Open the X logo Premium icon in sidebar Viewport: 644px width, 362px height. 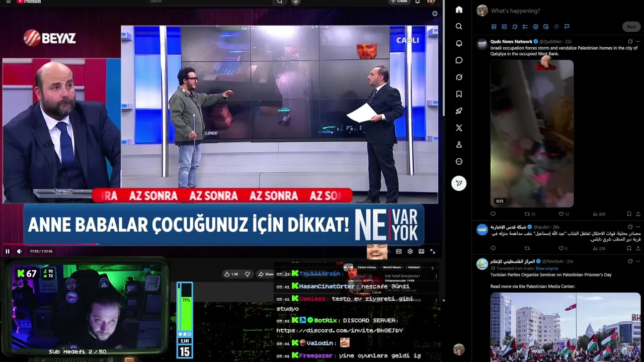tap(459, 128)
